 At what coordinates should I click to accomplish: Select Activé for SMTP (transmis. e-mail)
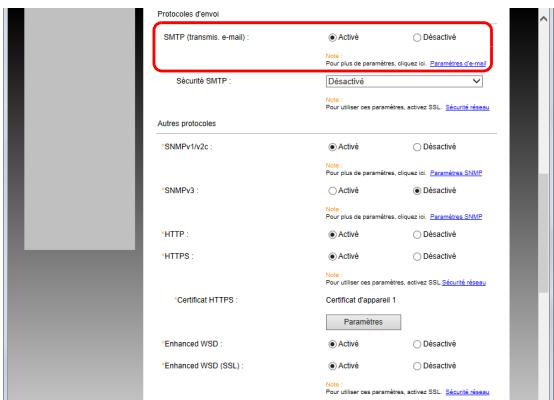coord(332,37)
